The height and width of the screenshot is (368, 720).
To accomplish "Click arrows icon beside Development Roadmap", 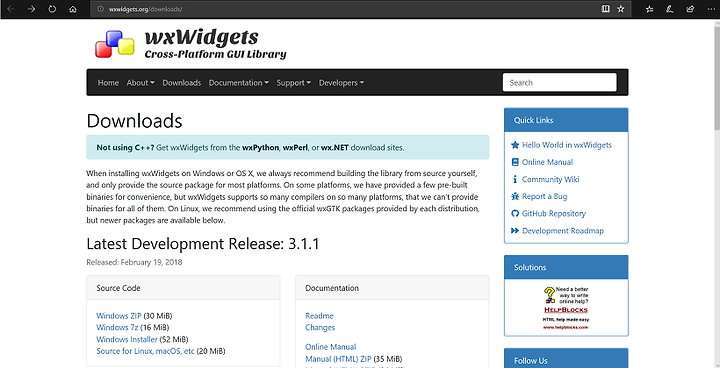I will tap(515, 231).
